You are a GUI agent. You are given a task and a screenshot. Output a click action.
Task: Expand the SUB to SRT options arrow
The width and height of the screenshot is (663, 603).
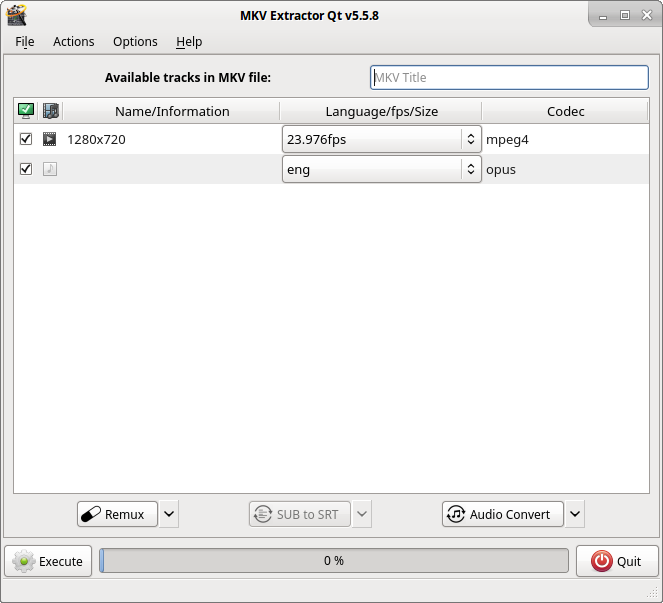coord(362,514)
